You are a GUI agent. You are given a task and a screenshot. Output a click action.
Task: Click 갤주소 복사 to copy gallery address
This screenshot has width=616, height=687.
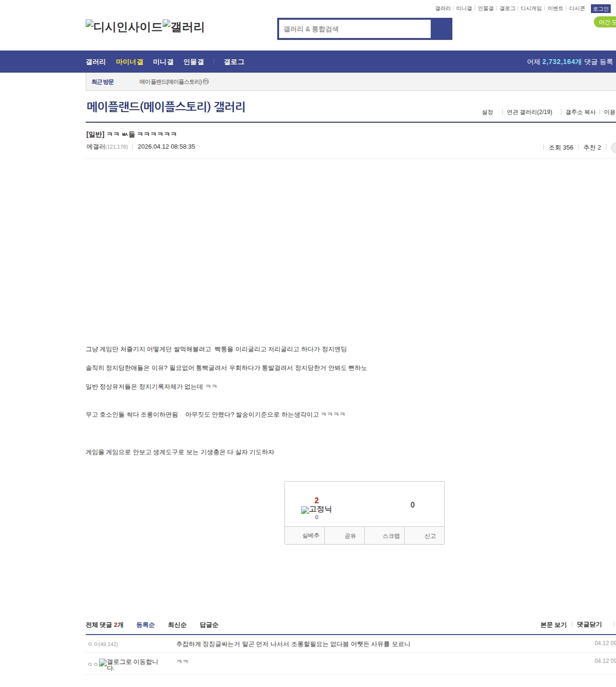click(x=580, y=112)
